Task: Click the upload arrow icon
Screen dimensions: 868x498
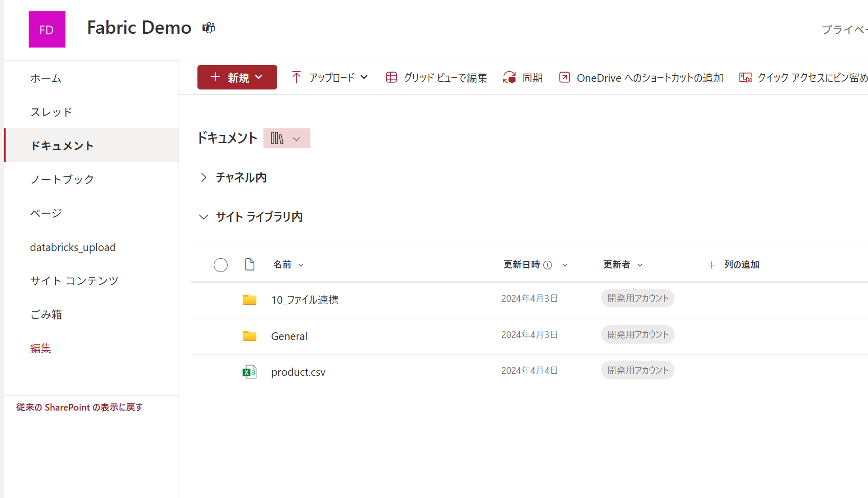Action: [297, 77]
